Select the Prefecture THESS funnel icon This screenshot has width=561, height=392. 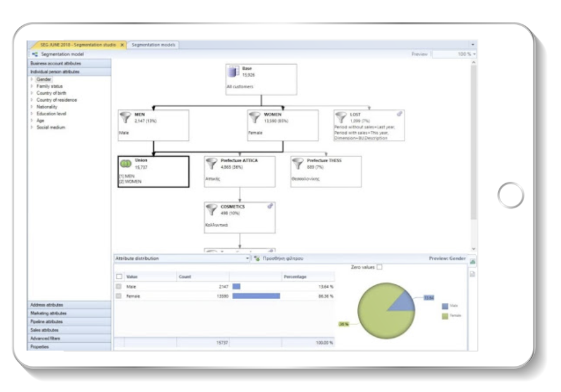point(299,165)
